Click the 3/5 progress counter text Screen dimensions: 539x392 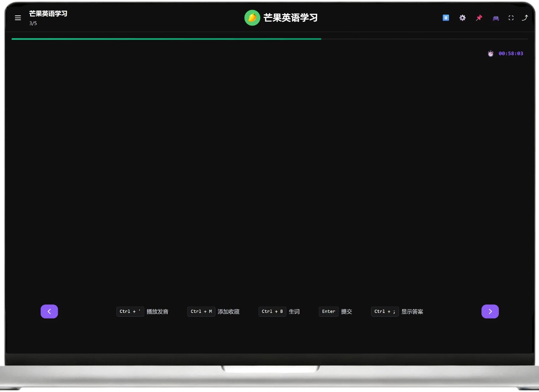tap(32, 24)
